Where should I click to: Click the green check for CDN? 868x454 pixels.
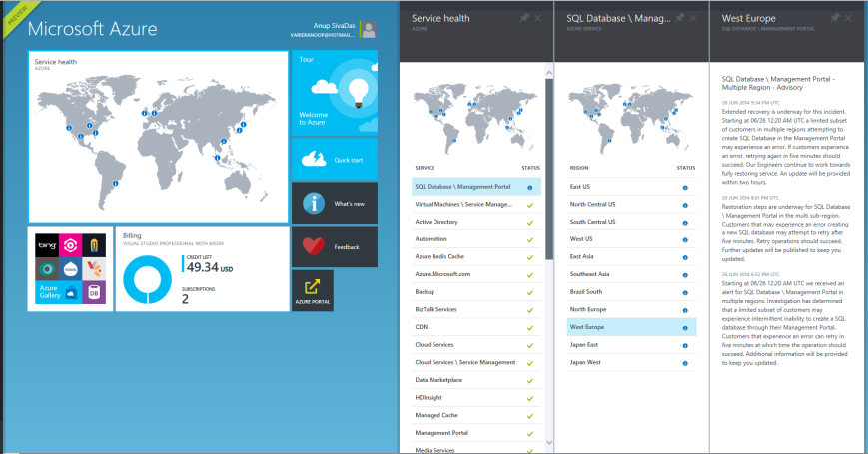click(529, 328)
